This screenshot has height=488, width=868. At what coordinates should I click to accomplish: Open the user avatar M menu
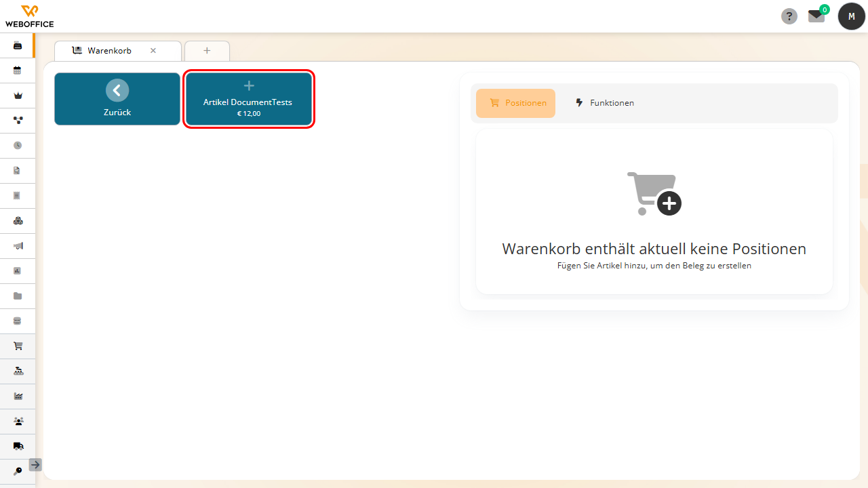pos(852,16)
